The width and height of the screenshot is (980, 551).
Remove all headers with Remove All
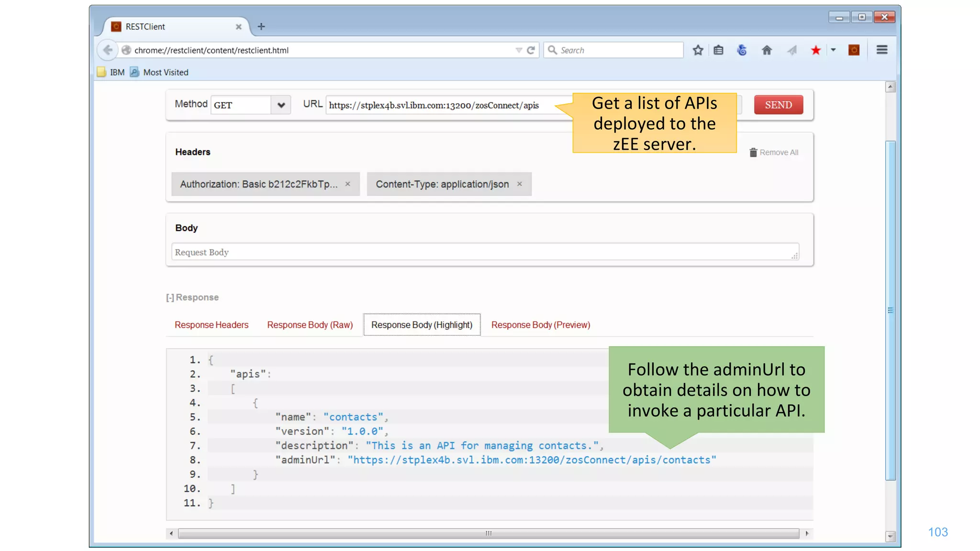point(774,152)
